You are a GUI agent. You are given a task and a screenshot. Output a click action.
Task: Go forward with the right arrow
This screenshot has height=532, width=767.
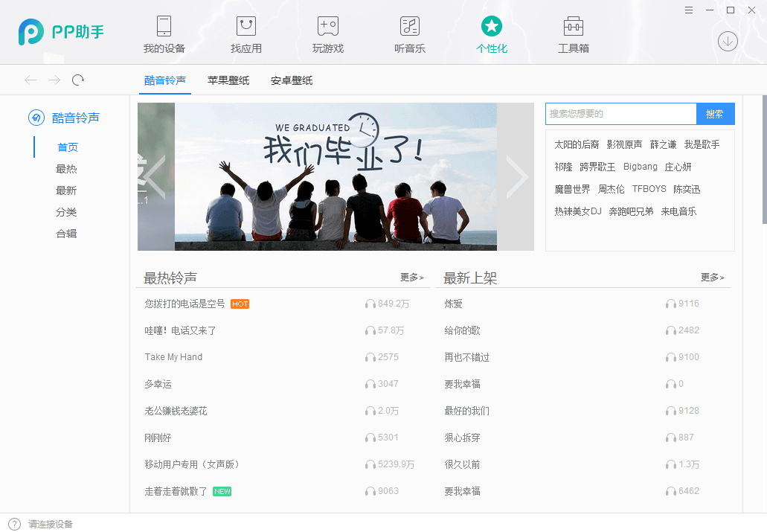54,80
